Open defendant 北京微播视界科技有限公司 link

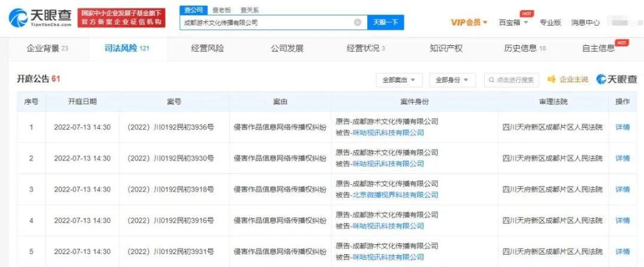395,195
